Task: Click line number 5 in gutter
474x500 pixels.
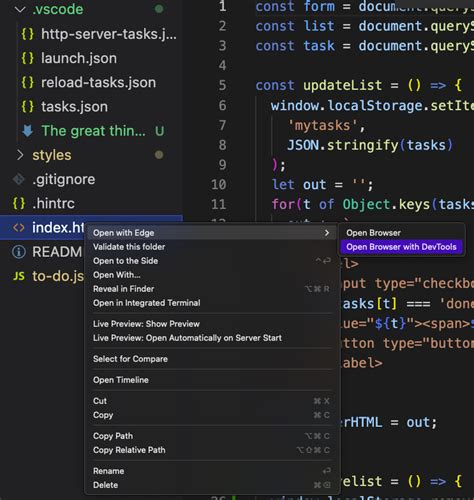Action: coord(222,86)
